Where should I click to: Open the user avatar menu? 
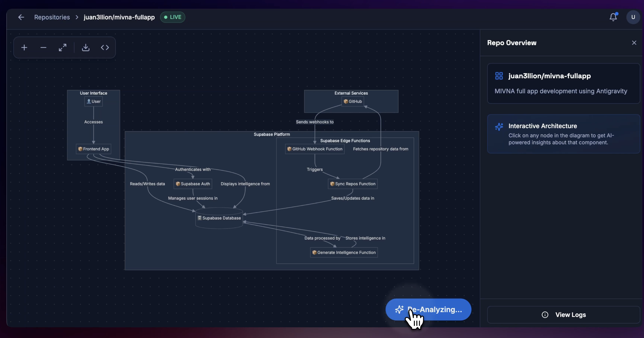pyautogui.click(x=633, y=17)
